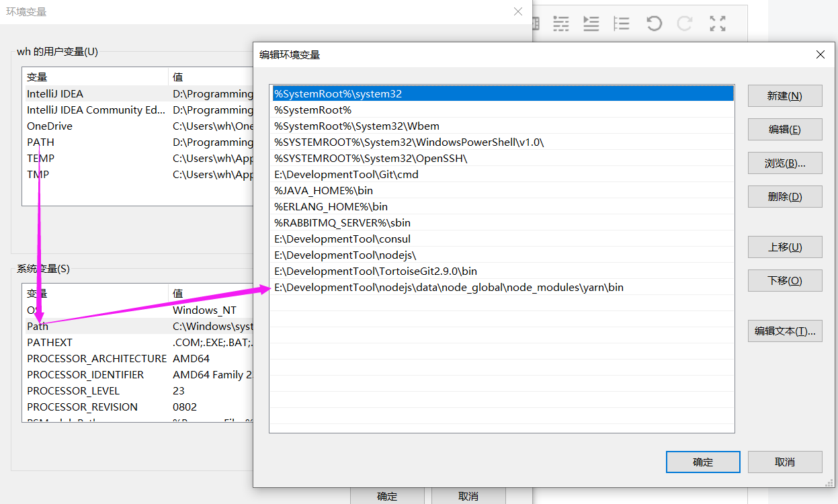
Task: Click the undo icon in editor toolbar
Action: point(654,24)
